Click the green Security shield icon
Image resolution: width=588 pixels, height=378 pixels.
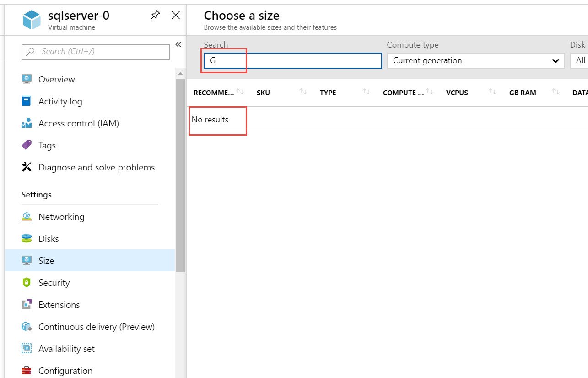27,283
